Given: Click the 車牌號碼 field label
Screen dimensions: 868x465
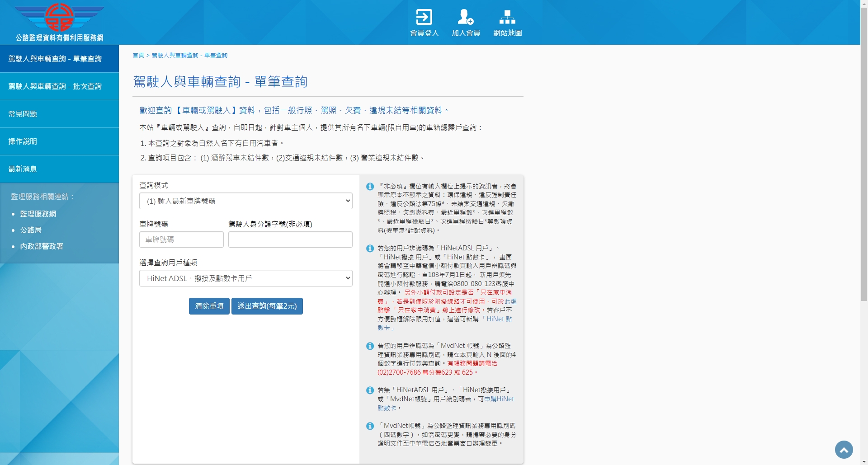Looking at the screenshot, I should point(154,224).
